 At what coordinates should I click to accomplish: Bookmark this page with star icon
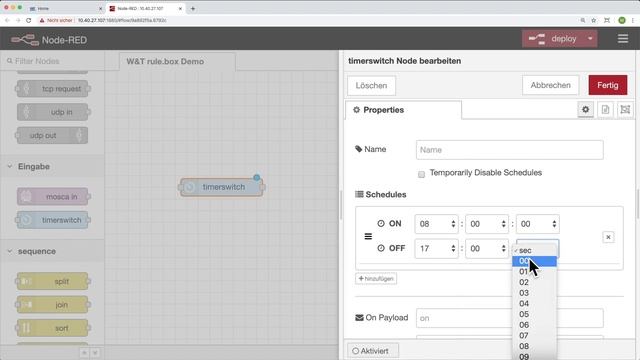(593, 20)
